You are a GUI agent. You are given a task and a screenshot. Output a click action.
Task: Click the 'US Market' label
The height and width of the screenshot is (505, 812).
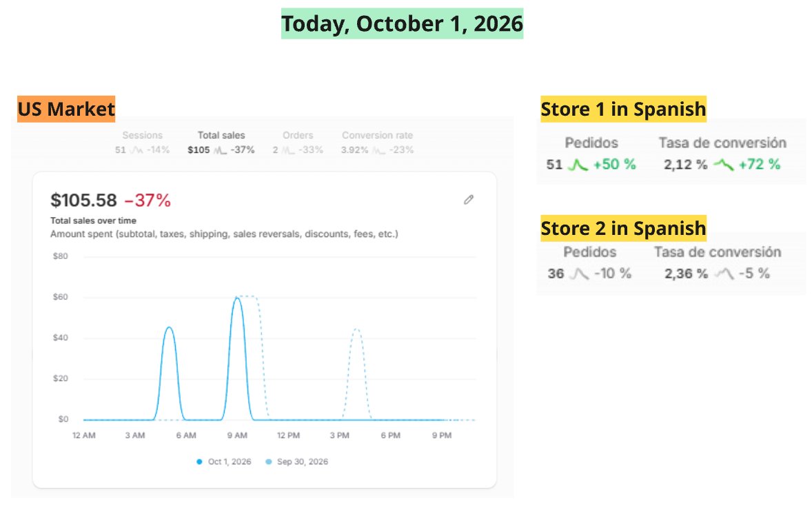click(66, 109)
